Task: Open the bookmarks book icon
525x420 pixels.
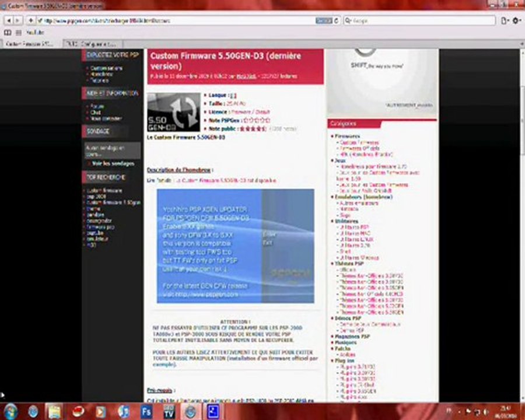Action: [8, 33]
